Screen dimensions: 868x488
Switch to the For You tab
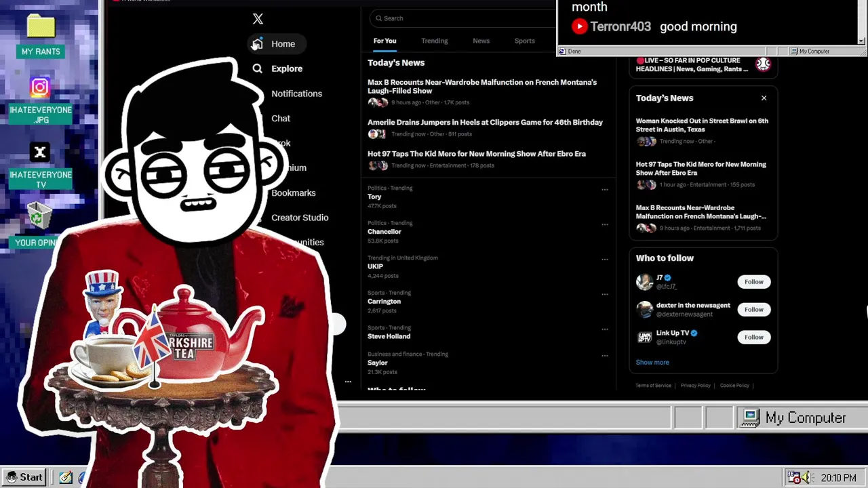[x=384, y=41]
